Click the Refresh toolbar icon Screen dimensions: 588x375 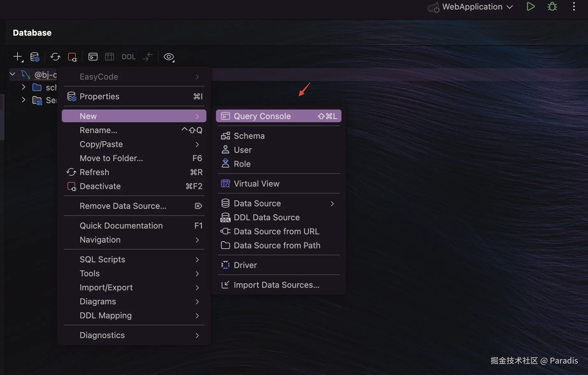tap(55, 57)
